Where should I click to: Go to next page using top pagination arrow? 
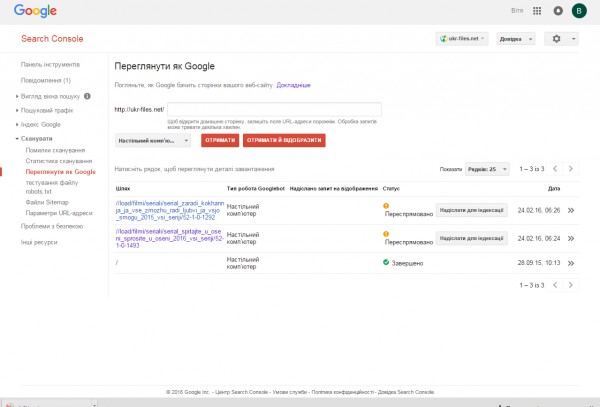pyautogui.click(x=571, y=169)
